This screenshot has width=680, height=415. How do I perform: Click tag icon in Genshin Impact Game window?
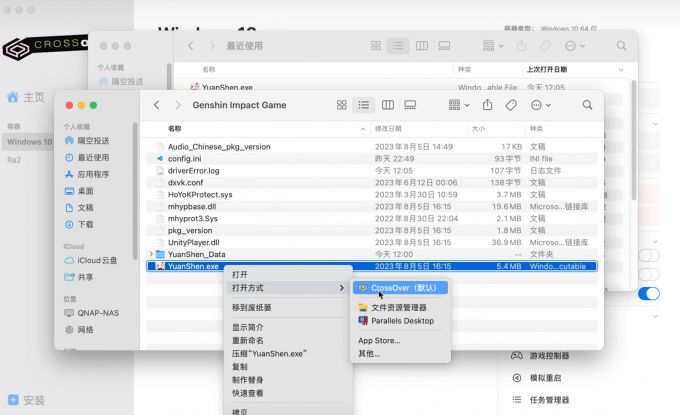point(511,105)
